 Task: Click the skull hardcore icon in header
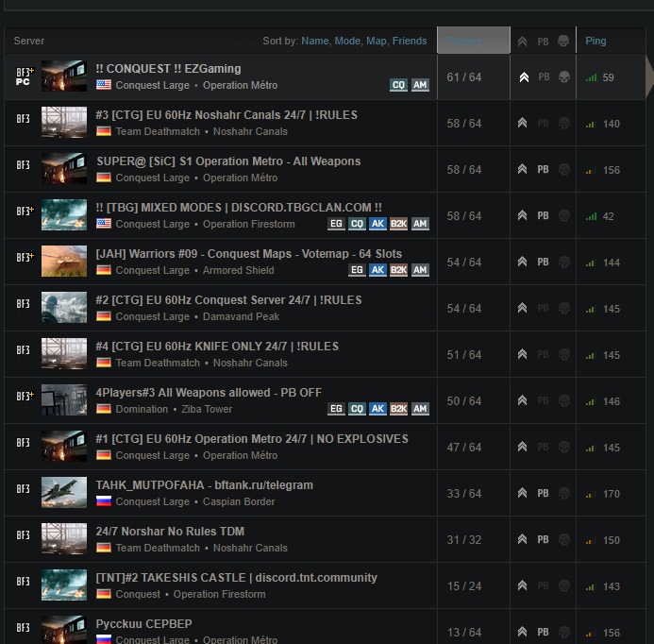click(x=563, y=41)
